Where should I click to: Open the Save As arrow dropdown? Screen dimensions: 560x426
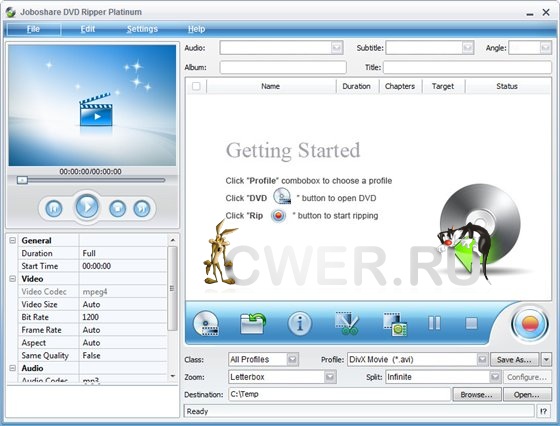pyautogui.click(x=546, y=359)
